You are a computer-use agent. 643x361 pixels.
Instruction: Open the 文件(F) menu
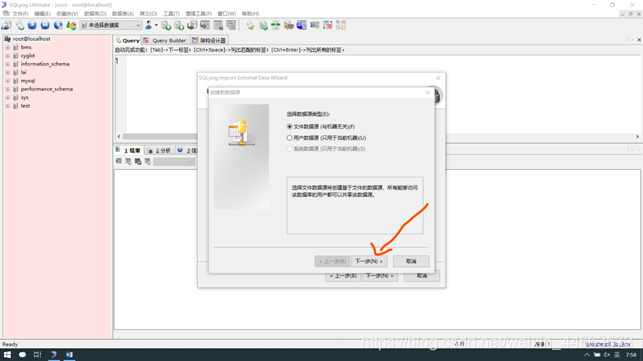(20, 14)
